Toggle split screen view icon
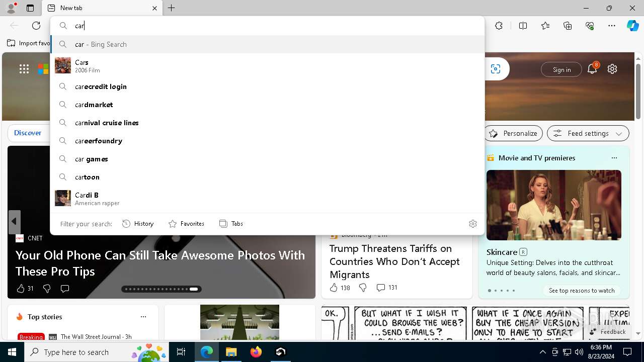Viewport: 644px width, 362px height. [523, 26]
